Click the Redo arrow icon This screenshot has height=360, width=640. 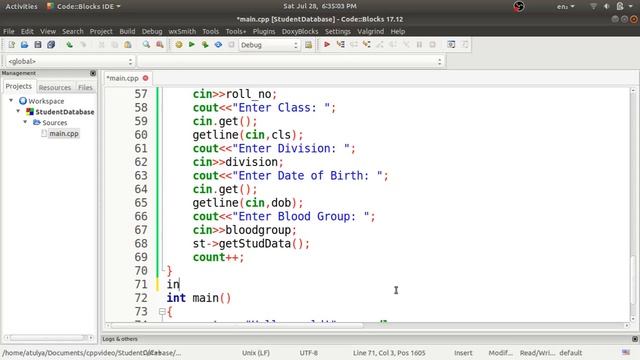pos(83,45)
